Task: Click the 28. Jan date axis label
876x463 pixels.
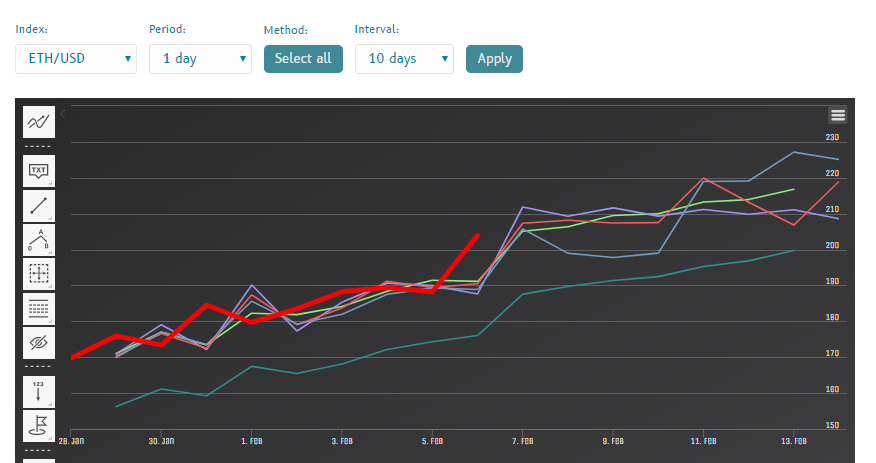Action: tap(72, 441)
